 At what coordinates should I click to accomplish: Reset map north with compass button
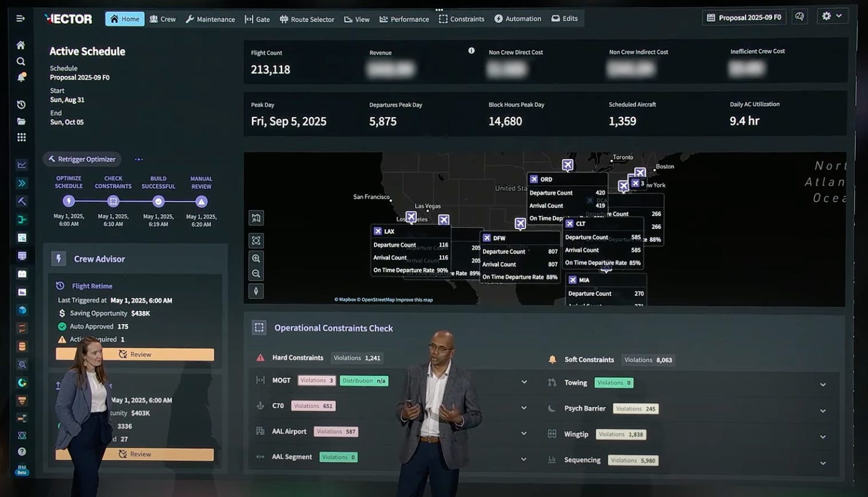(x=256, y=291)
